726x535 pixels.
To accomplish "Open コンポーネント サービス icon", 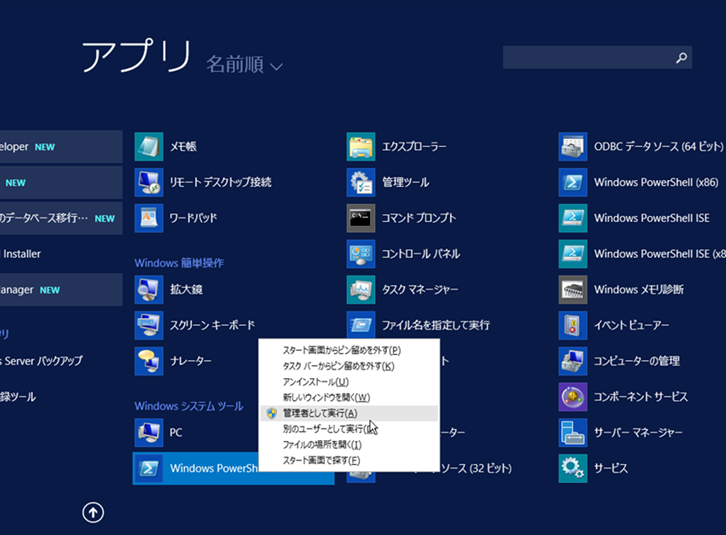I will tap(573, 397).
